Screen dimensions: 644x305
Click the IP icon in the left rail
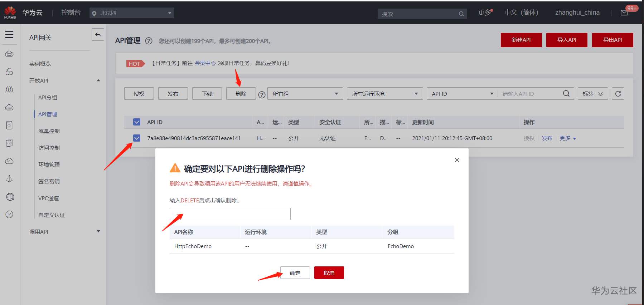[x=9, y=215]
